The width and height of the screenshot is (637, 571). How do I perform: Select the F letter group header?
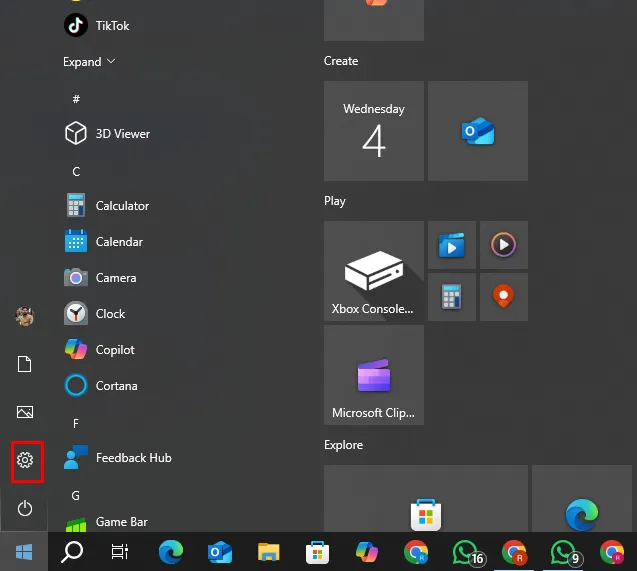click(x=76, y=424)
